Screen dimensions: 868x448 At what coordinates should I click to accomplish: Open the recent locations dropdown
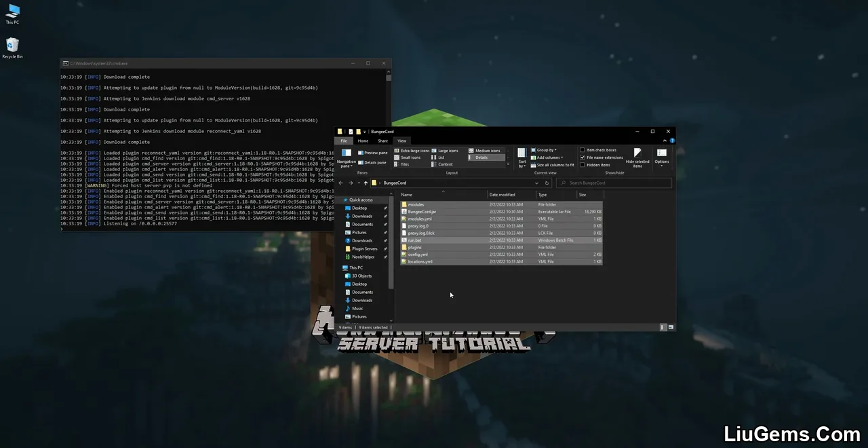coord(358,183)
